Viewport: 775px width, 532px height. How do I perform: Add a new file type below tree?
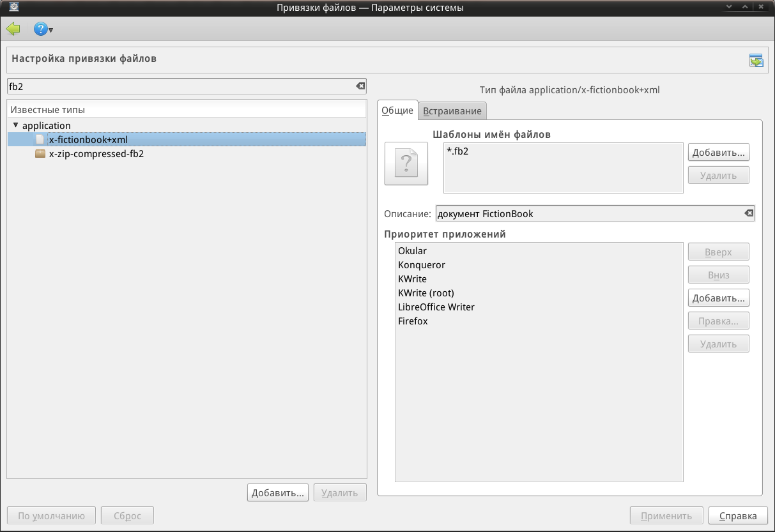click(278, 492)
